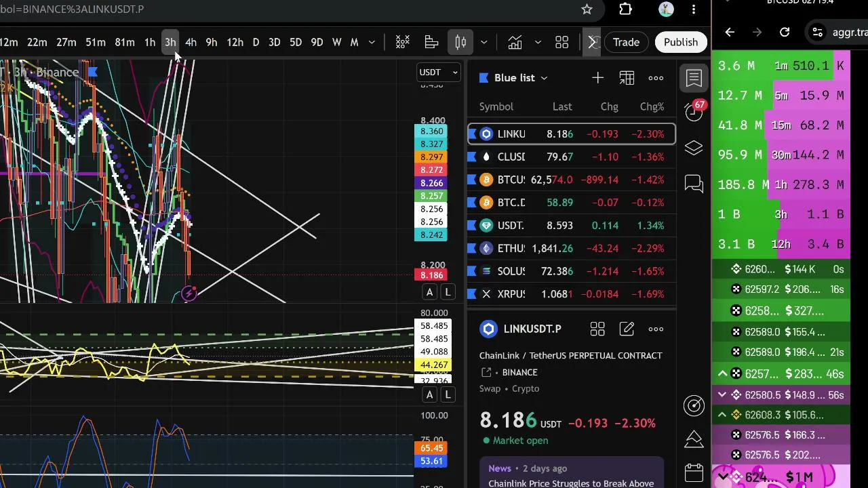Click the red 8.186 current price label
The width and height of the screenshot is (868, 488).
[x=432, y=275]
